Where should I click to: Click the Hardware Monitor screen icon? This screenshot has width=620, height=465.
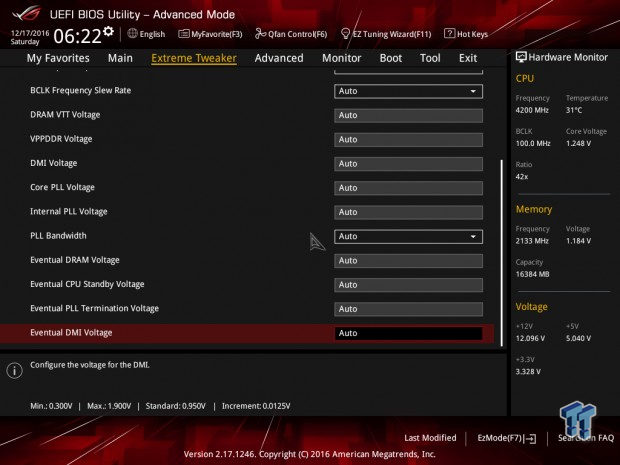521,57
